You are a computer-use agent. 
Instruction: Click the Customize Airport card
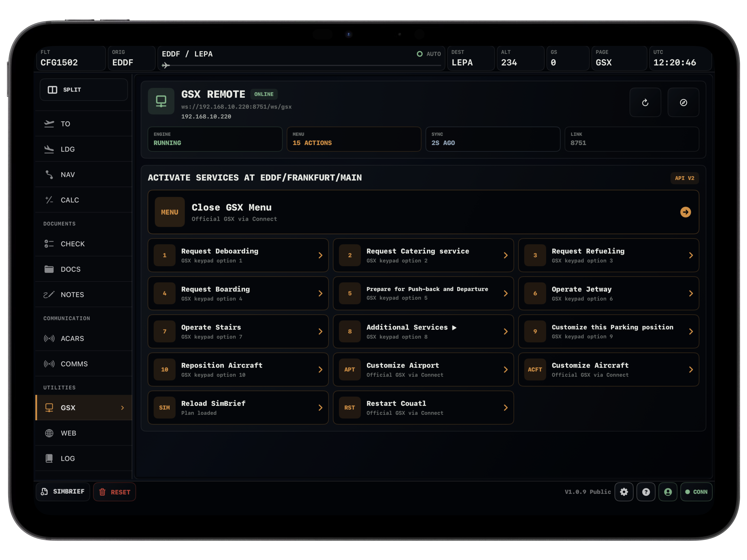pyautogui.click(x=423, y=370)
